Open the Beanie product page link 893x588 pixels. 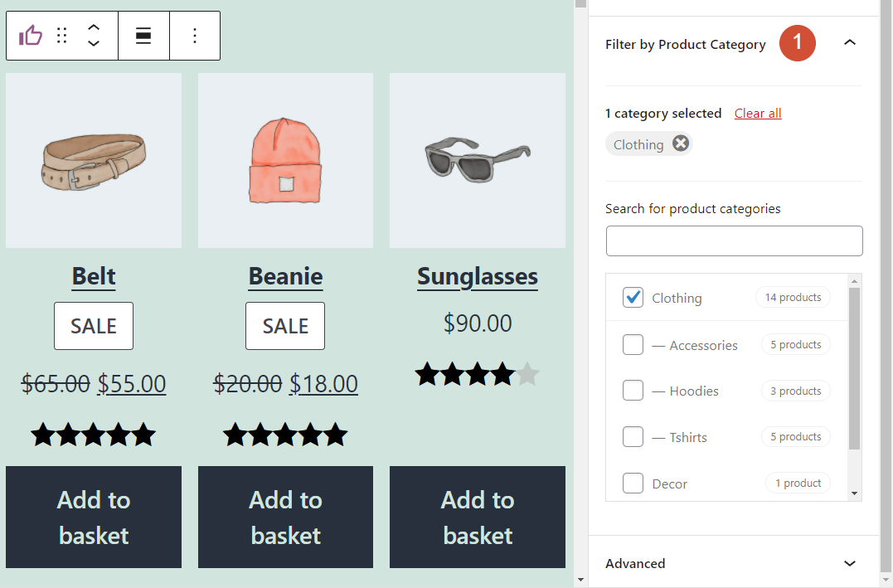[x=285, y=277]
